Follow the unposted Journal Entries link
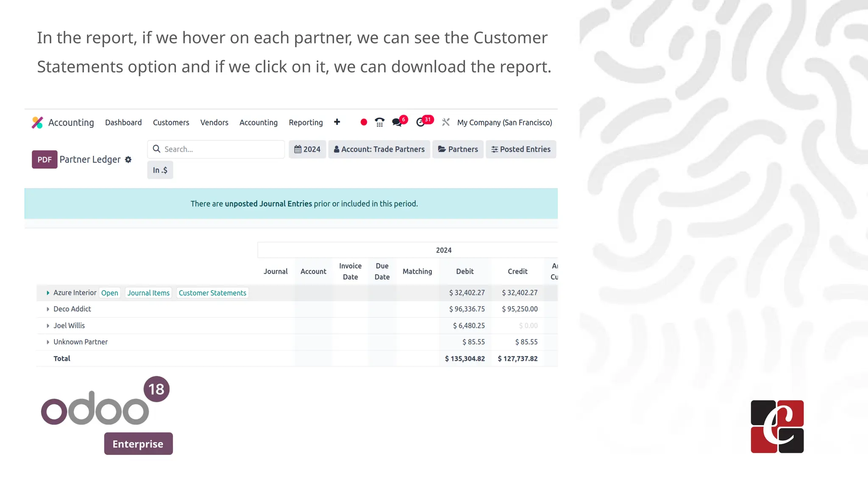The height and width of the screenshot is (488, 868). 268,204
